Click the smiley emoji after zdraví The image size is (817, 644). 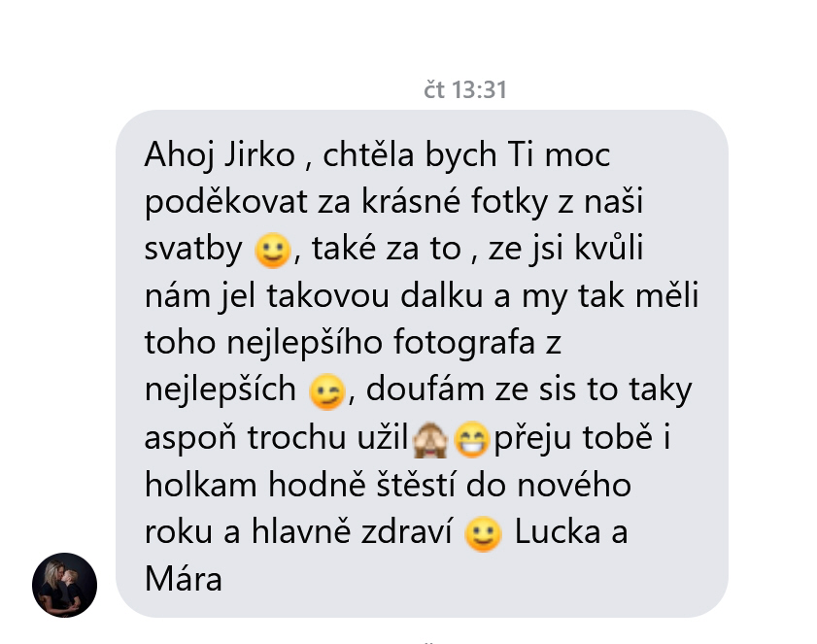483,534
